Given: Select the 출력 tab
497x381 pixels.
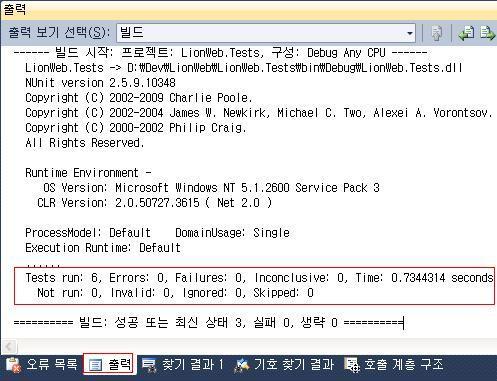Looking at the screenshot, I should (x=109, y=364).
